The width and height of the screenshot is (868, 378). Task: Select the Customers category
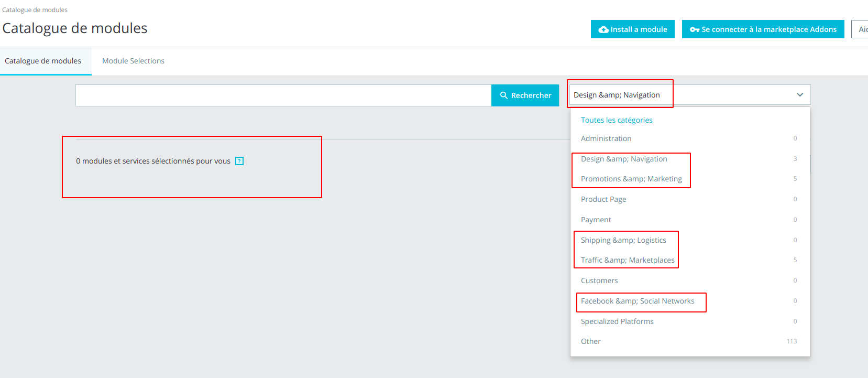click(690, 280)
